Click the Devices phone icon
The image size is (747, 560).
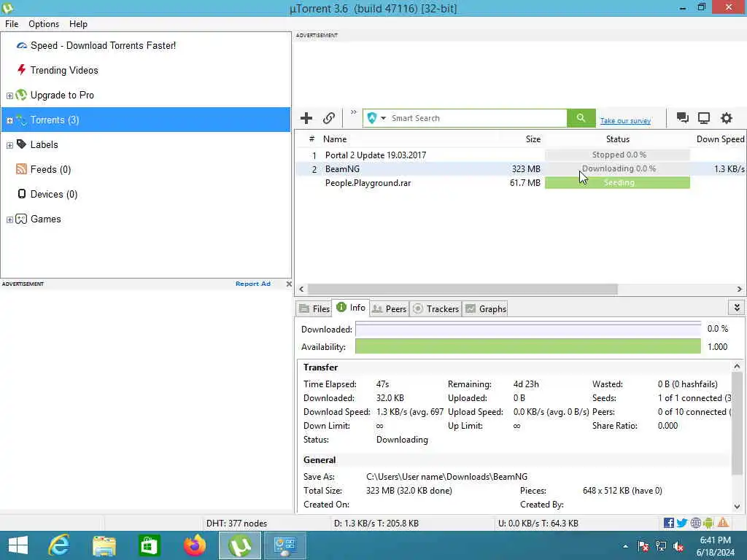[21, 194]
